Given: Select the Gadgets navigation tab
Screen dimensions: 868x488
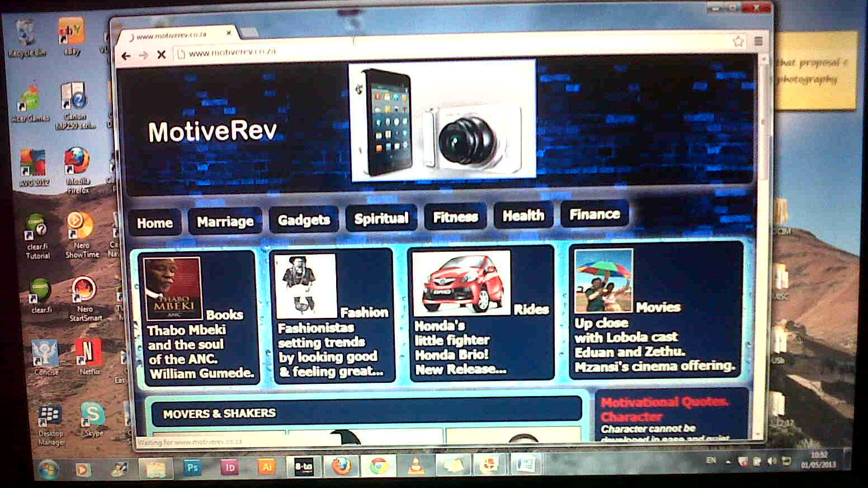Looking at the screenshot, I should (303, 219).
